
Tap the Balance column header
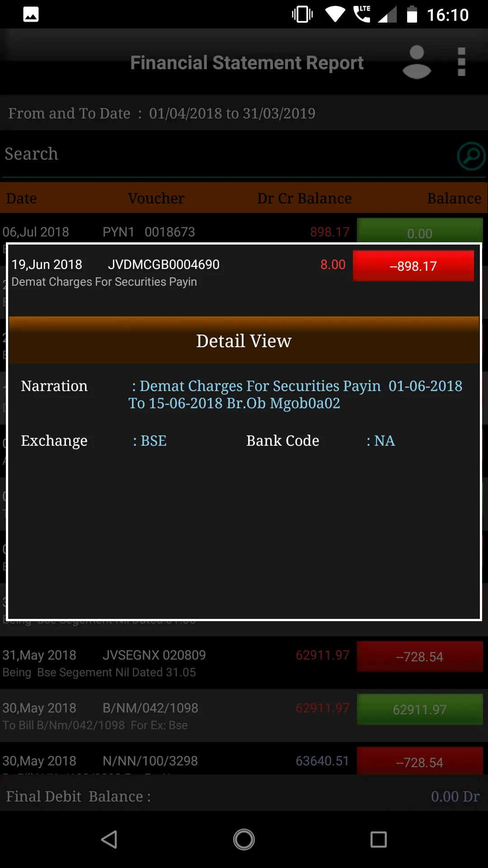click(454, 198)
